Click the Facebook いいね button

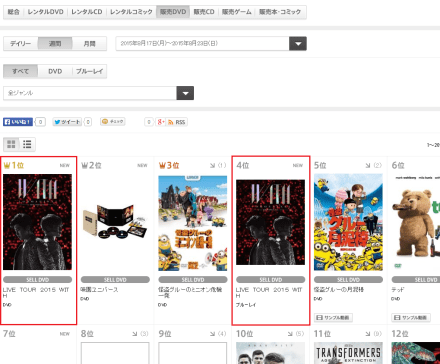coord(18,122)
